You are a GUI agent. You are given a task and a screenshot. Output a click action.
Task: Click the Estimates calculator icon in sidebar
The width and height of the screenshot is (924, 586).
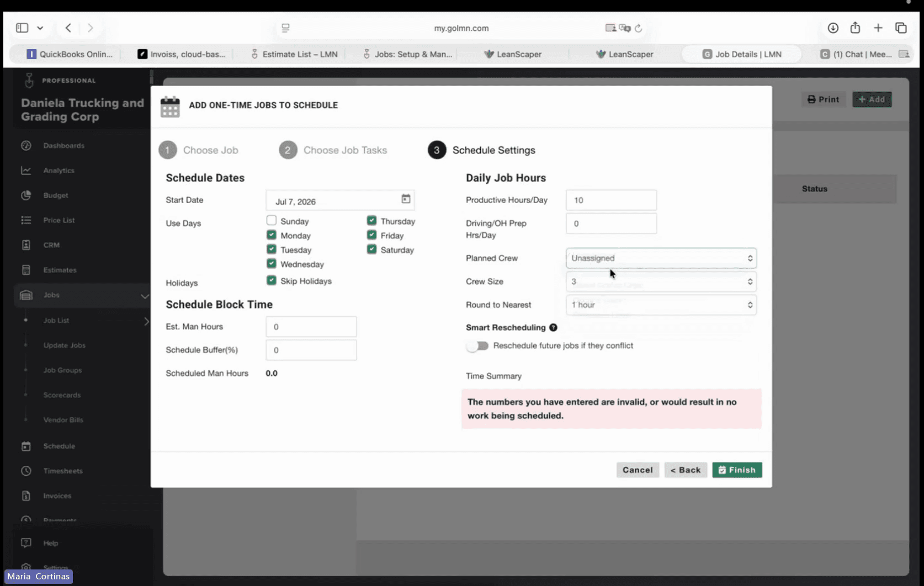[26, 270]
